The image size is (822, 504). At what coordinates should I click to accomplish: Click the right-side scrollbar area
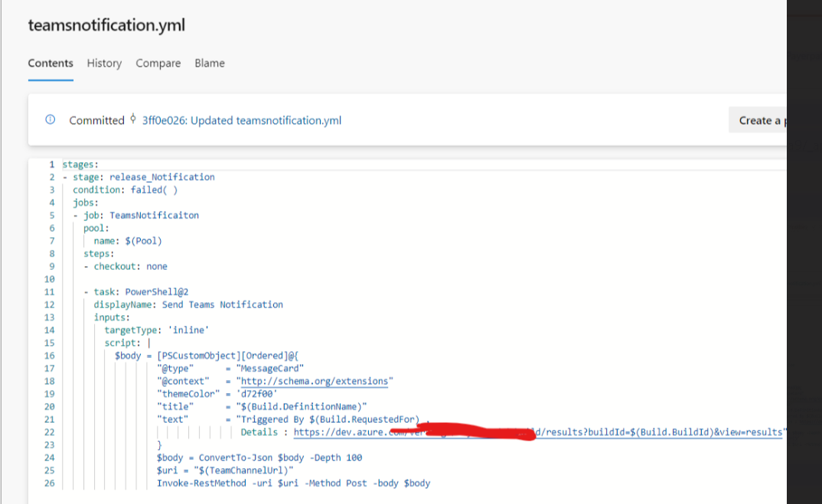coord(804,306)
